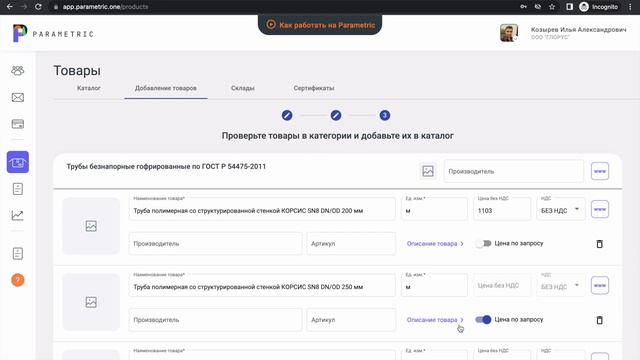Open browser three-dot menu
The image size is (640, 360).
point(630,7)
